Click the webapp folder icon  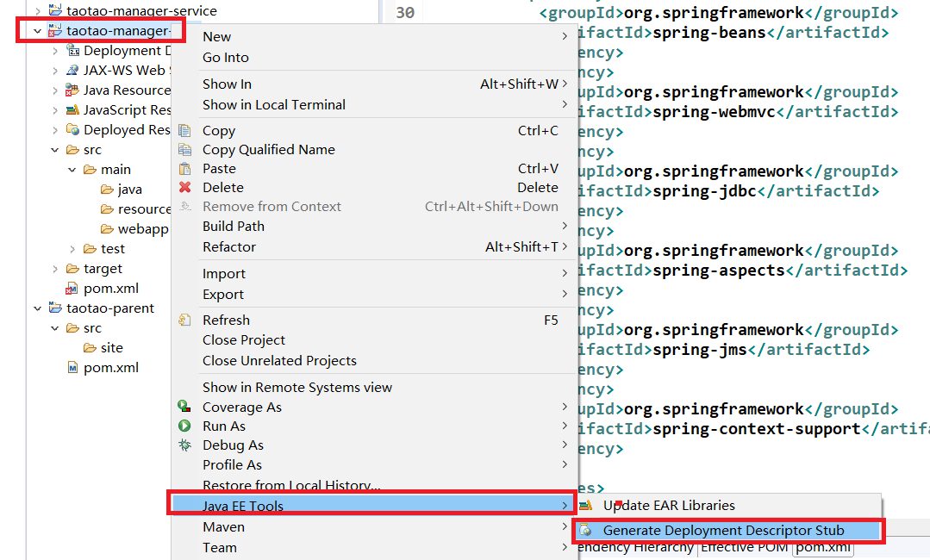click(x=108, y=229)
